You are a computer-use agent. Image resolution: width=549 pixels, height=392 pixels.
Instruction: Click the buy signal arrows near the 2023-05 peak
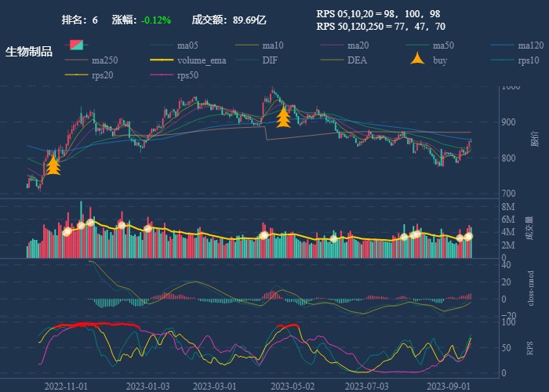[x=283, y=117]
